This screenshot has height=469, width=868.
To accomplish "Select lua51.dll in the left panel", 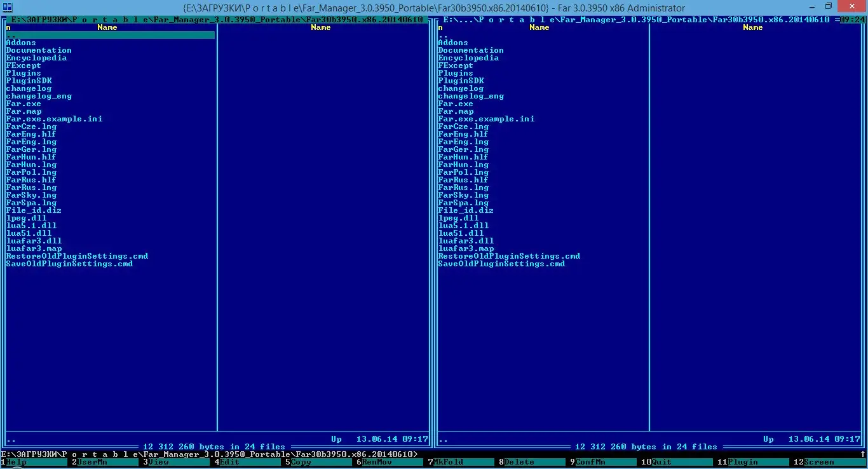I will (x=29, y=233).
